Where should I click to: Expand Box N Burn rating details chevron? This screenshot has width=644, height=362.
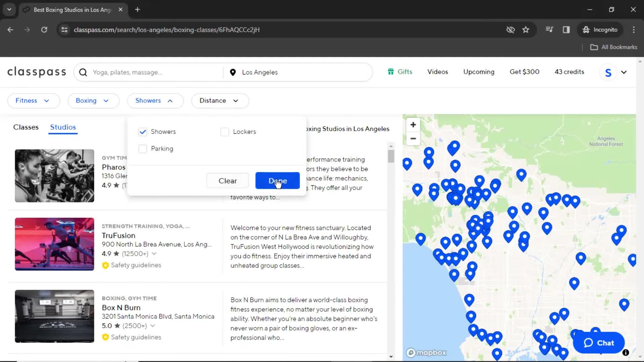[x=153, y=326]
